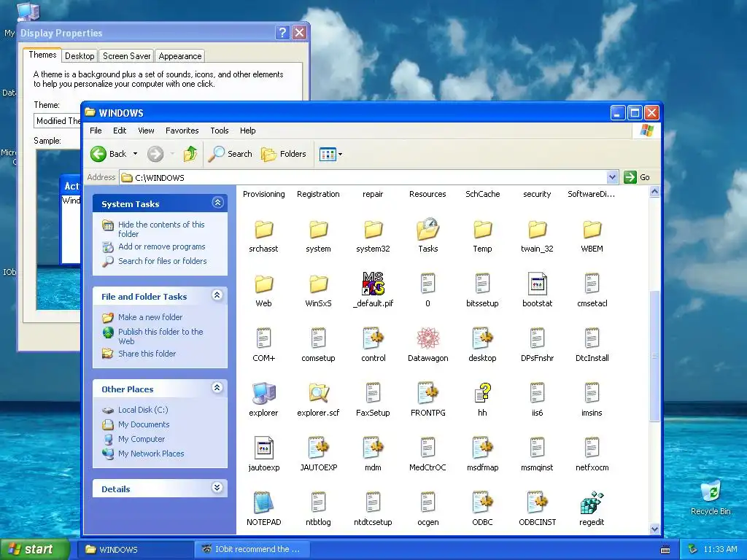Image resolution: width=747 pixels, height=560 pixels.
Task: Open the Help menu
Action: 248,131
